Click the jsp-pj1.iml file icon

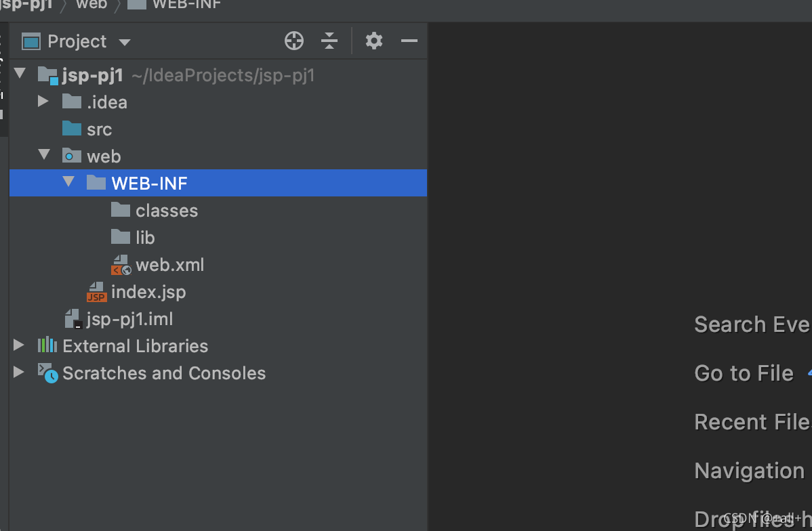pos(73,319)
